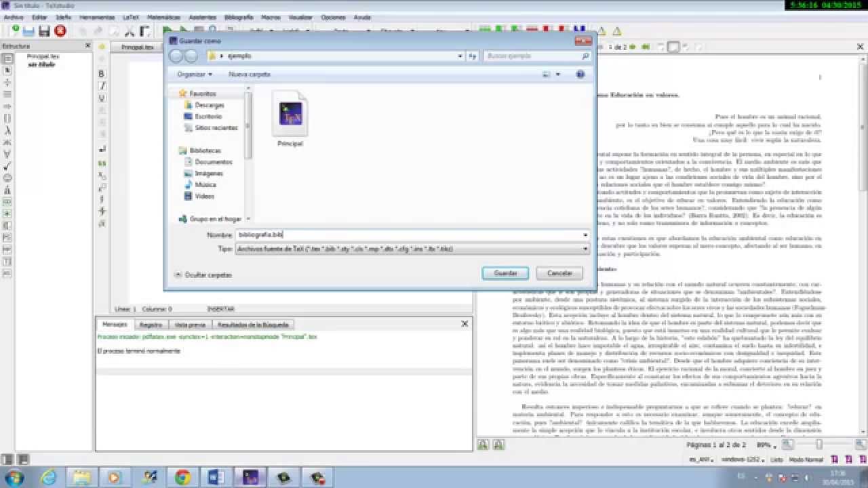Viewport: 868px width, 488px height.
Task: Switch to Resultados de la Búsqueda tab
Action: click(253, 325)
